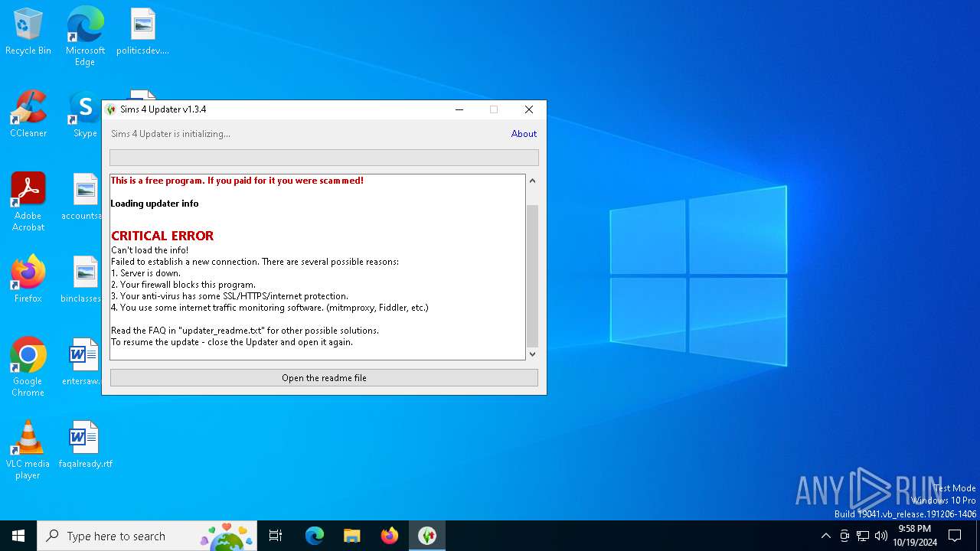
Task: Select the entersaw Word document icon
Action: [83, 362]
